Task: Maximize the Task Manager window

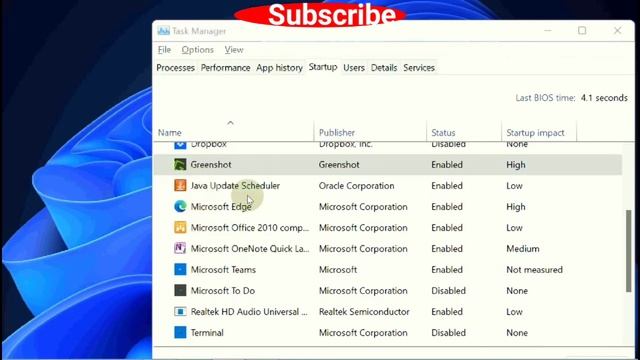Action: click(x=582, y=31)
